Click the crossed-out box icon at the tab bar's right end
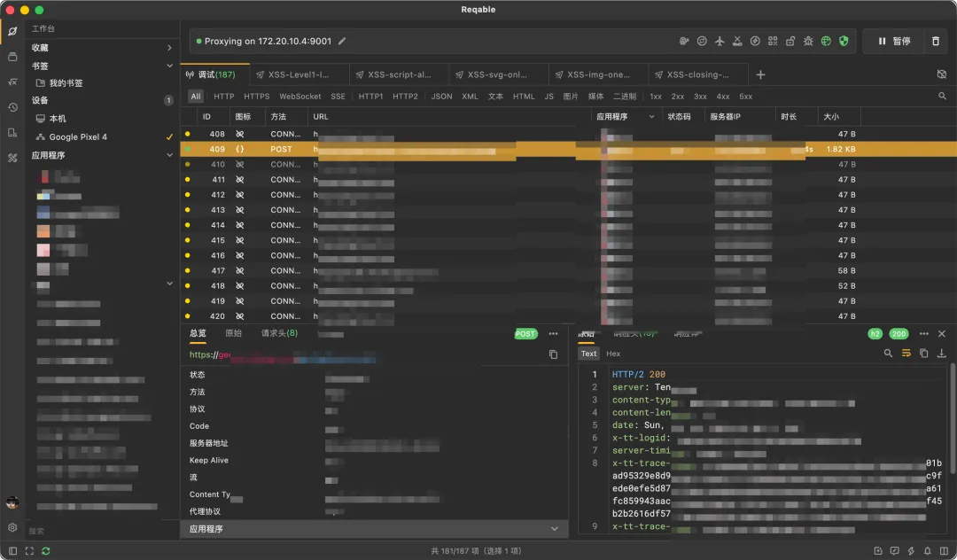 click(942, 74)
